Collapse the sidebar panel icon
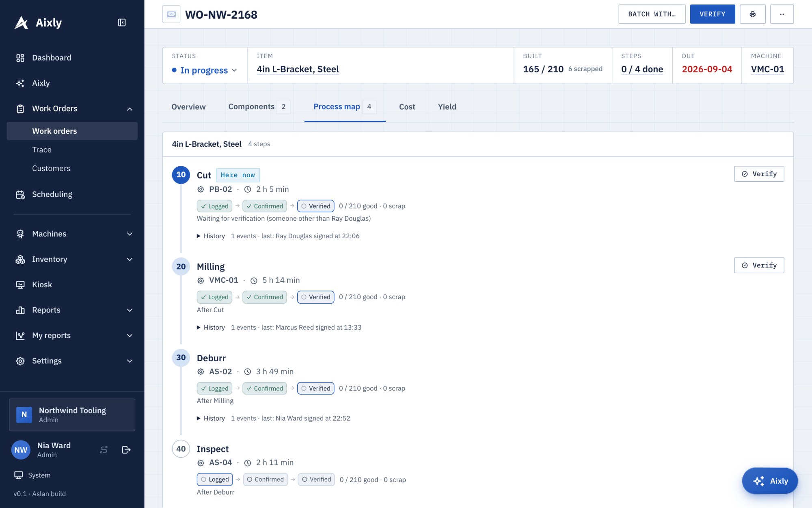Image resolution: width=812 pixels, height=508 pixels. click(x=122, y=22)
